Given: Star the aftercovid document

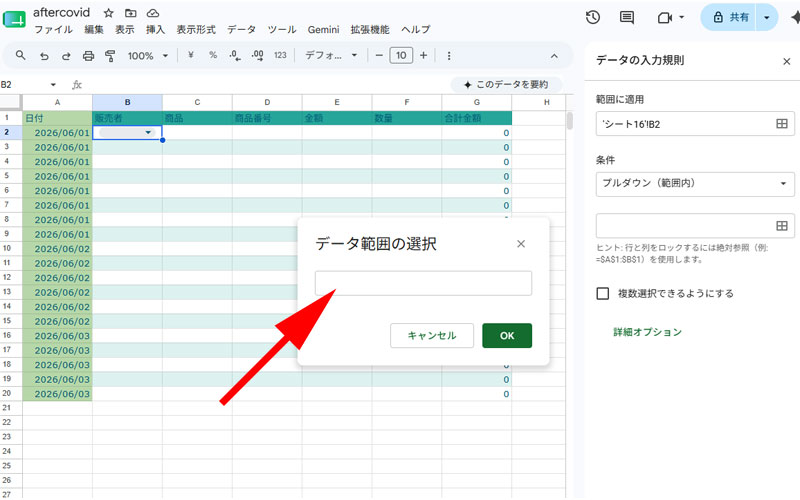Looking at the screenshot, I should pyautogui.click(x=109, y=13).
